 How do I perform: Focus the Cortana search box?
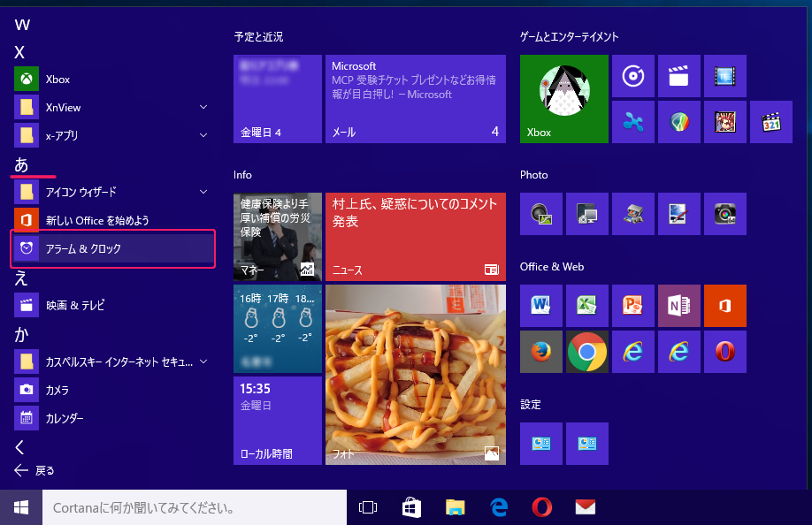pos(195,507)
